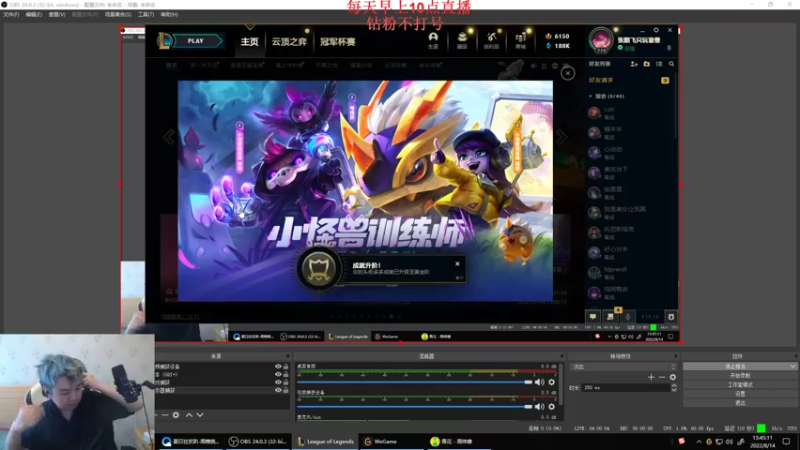The width and height of the screenshot is (800, 450).
Task: Click the add friend icon
Action: [634, 64]
